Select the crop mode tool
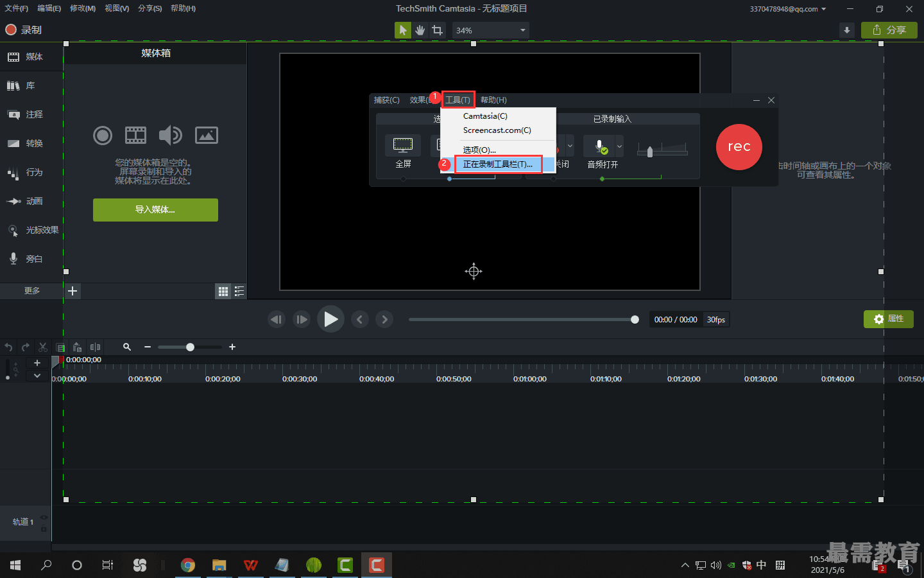This screenshot has height=578, width=924. (438, 30)
